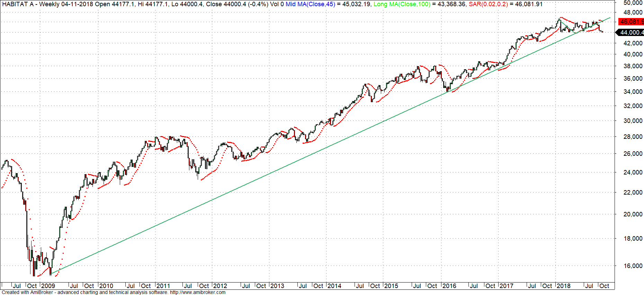Click the 28,000 price axis label

[633, 137]
